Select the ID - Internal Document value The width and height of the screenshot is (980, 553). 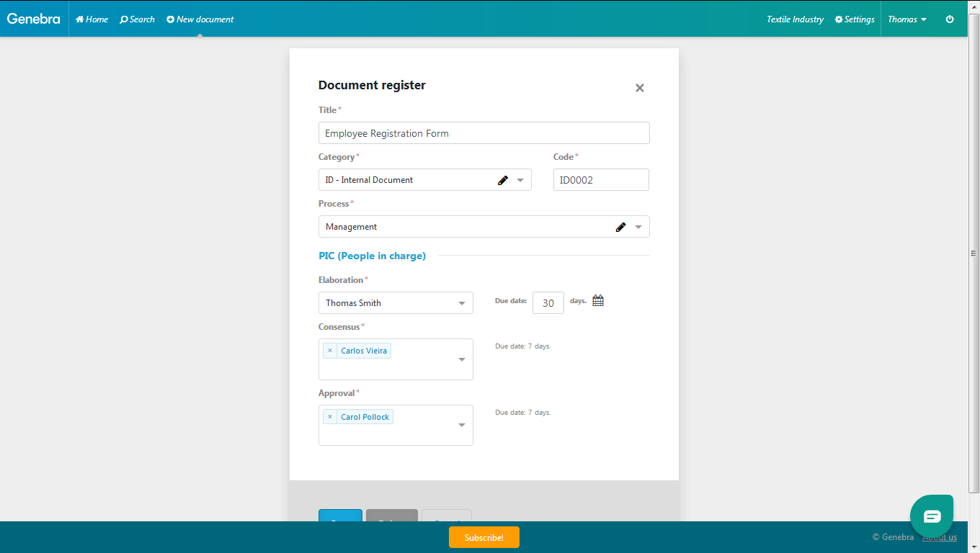[369, 180]
